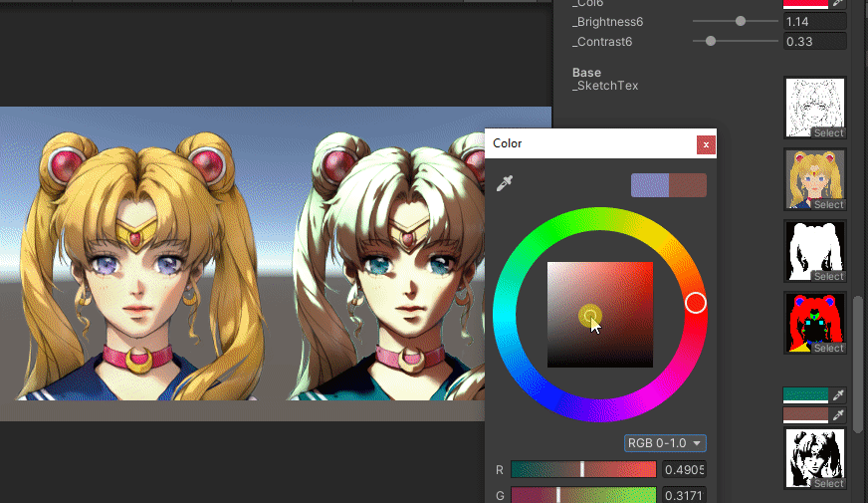Click the sketch line-art texture thumbnail

coord(815,108)
